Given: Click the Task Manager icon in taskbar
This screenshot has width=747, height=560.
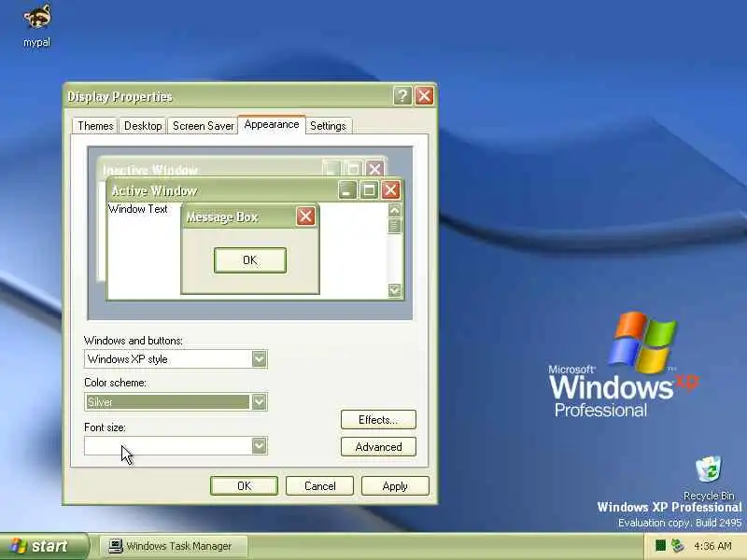Looking at the screenshot, I should (115, 546).
